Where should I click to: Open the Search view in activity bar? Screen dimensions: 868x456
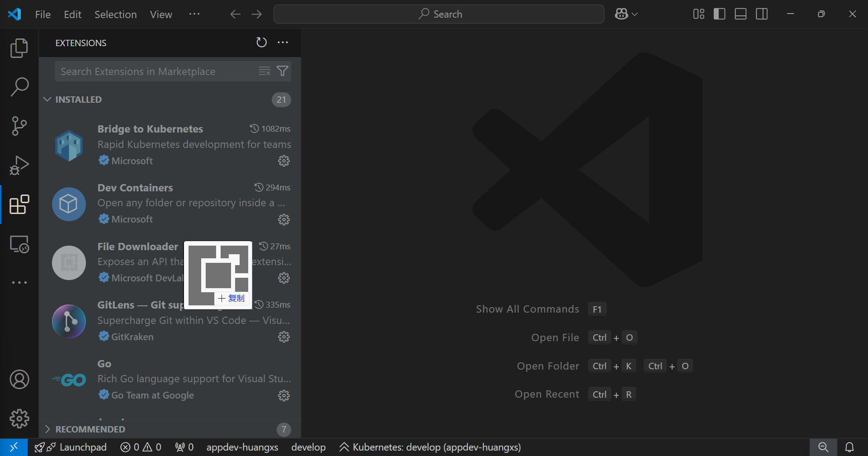click(19, 87)
